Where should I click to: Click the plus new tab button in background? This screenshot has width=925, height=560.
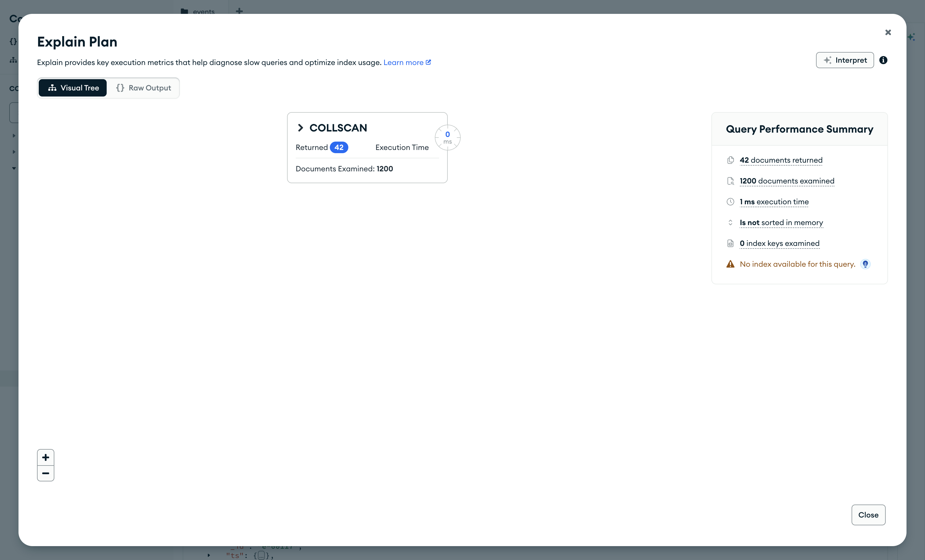pos(239,11)
